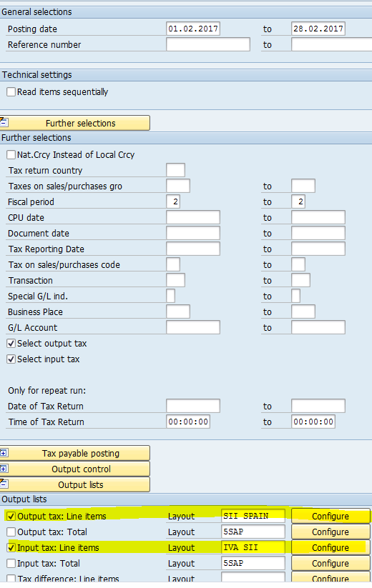
Task: Click G/L Account to field
Action: click(318, 328)
